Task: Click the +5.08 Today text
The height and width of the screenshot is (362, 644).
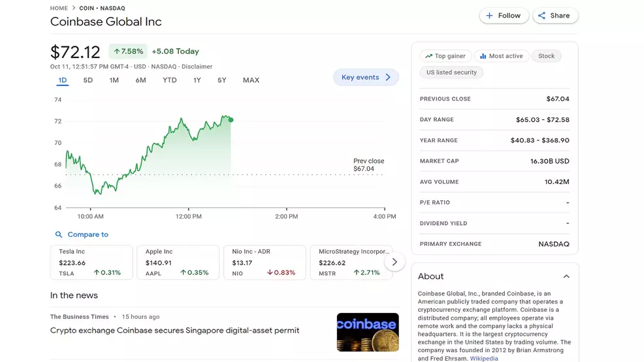Action: [176, 52]
